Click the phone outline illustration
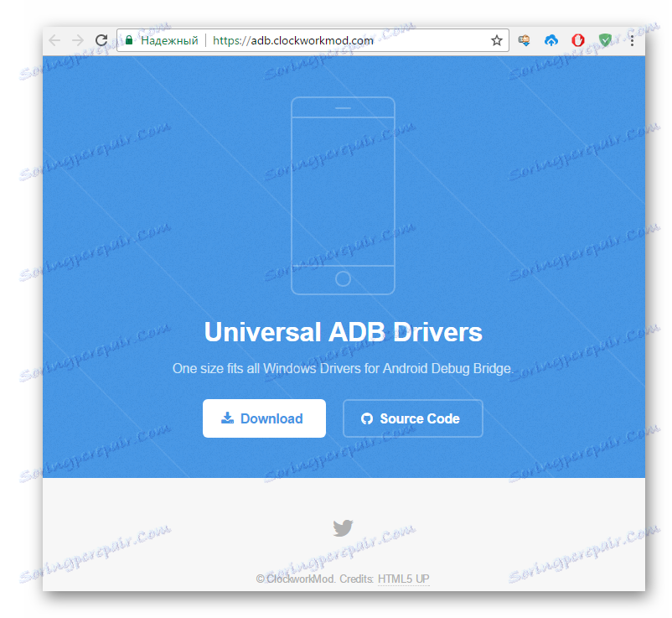Viewport: 672px width, 618px height. (343, 195)
